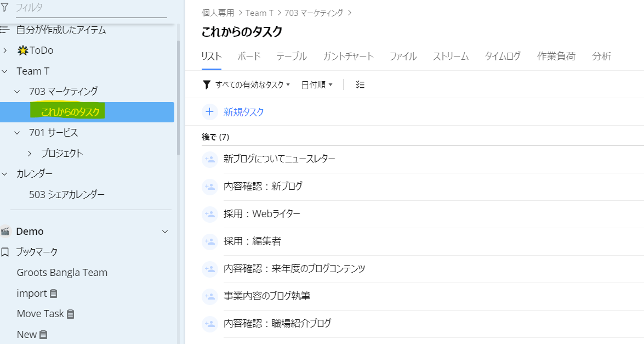Click the checklist multi-select icon in toolbar
This screenshot has width=644, height=344.
click(360, 84)
